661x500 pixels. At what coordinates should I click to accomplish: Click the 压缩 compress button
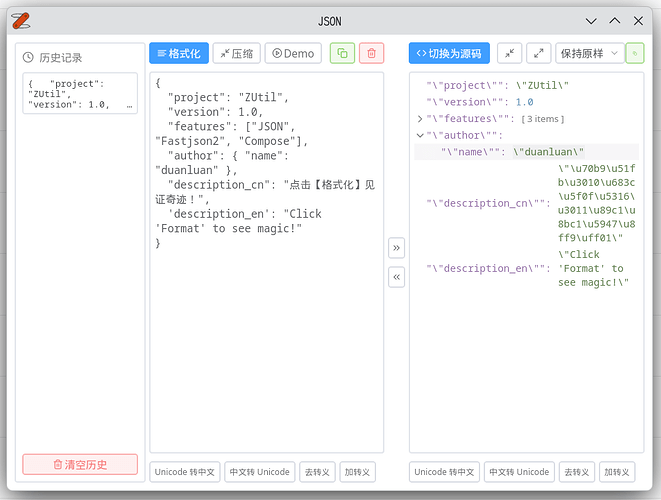[236, 53]
